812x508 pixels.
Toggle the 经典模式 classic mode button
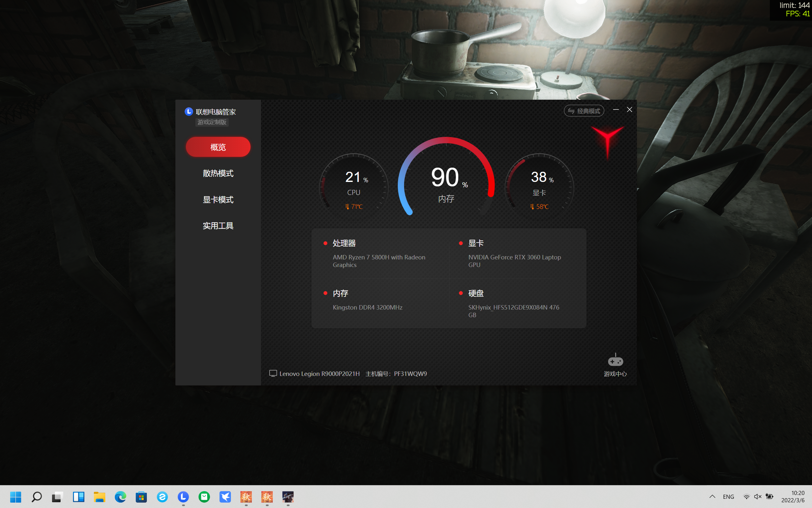tap(584, 111)
